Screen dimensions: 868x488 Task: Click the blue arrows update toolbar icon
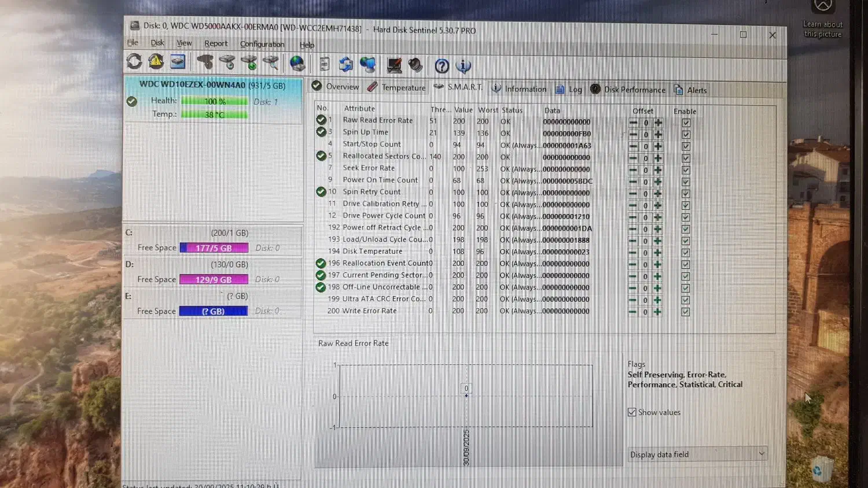(x=346, y=64)
